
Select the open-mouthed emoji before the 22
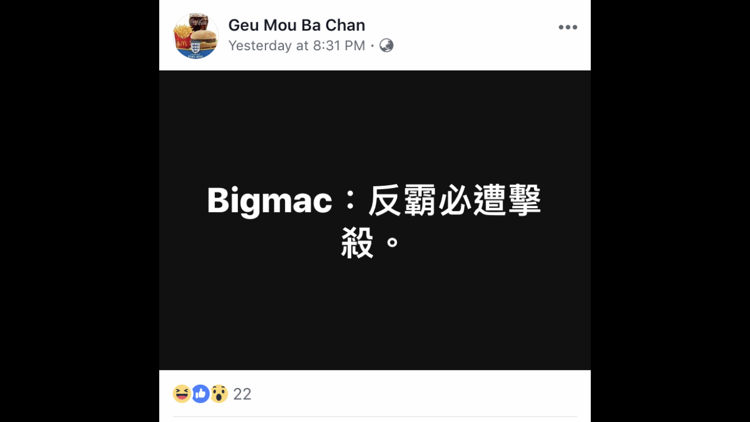tap(219, 394)
